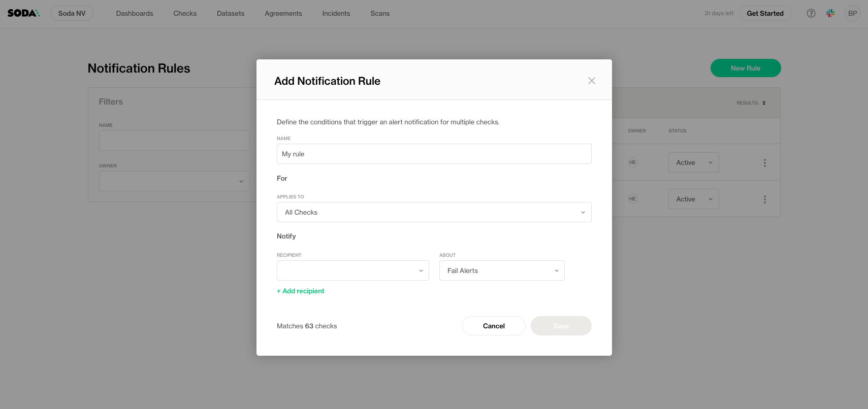Viewport: 868px width, 409px height.
Task: Expand the About Fail Alerts dropdown
Action: pos(501,270)
